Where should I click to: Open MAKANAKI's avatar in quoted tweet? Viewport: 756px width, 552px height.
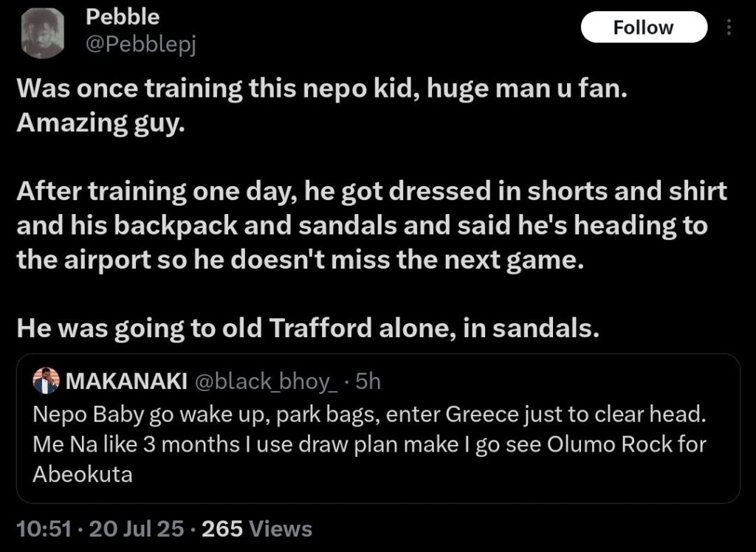[x=46, y=381]
